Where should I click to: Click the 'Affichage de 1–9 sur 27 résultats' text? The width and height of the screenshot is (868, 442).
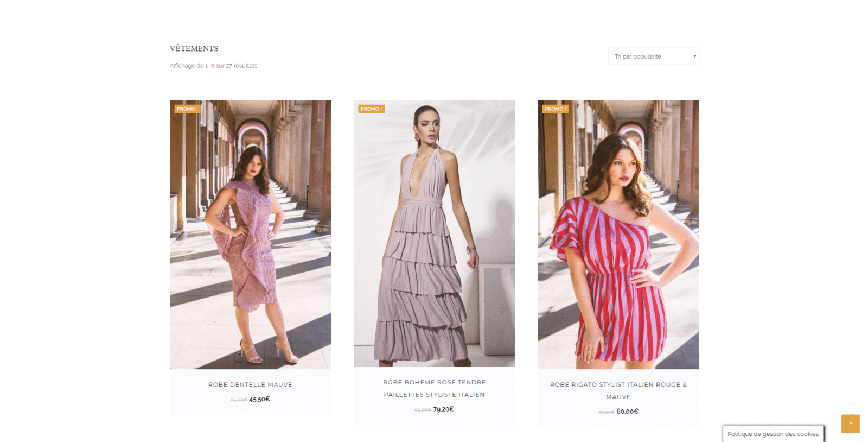point(213,66)
